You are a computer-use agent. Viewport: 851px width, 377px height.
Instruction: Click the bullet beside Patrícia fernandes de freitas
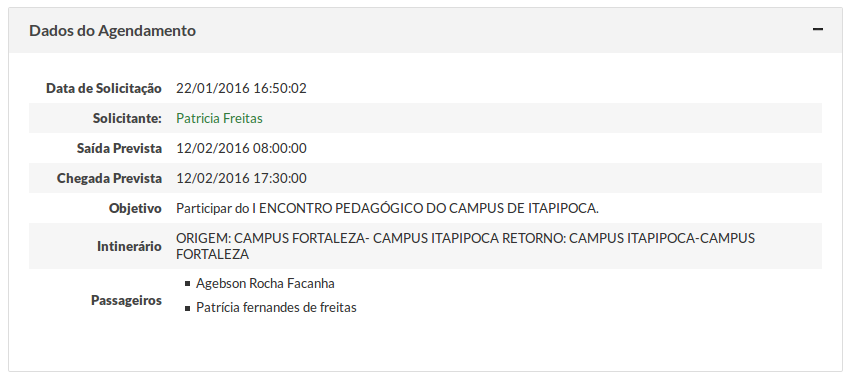pyautogui.click(x=188, y=308)
